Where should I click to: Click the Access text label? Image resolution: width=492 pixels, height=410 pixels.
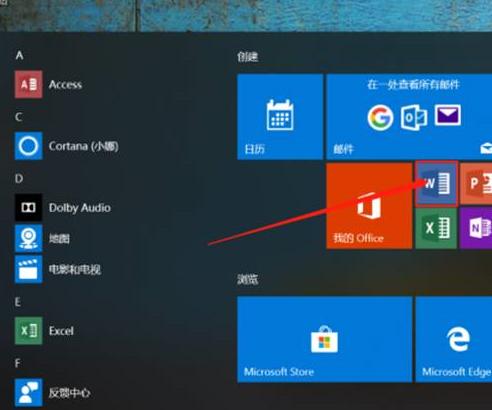click(65, 85)
